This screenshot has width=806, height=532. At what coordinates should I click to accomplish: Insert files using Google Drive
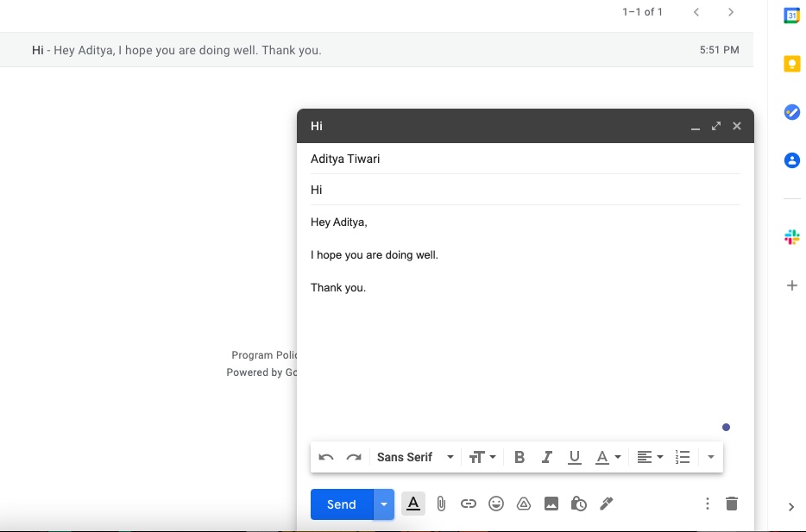(x=524, y=504)
